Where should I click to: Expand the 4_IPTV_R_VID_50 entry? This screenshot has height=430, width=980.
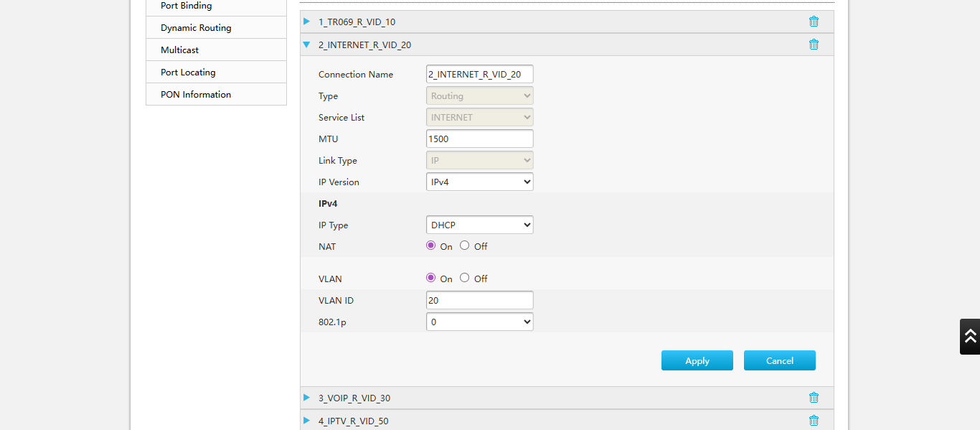tap(307, 421)
